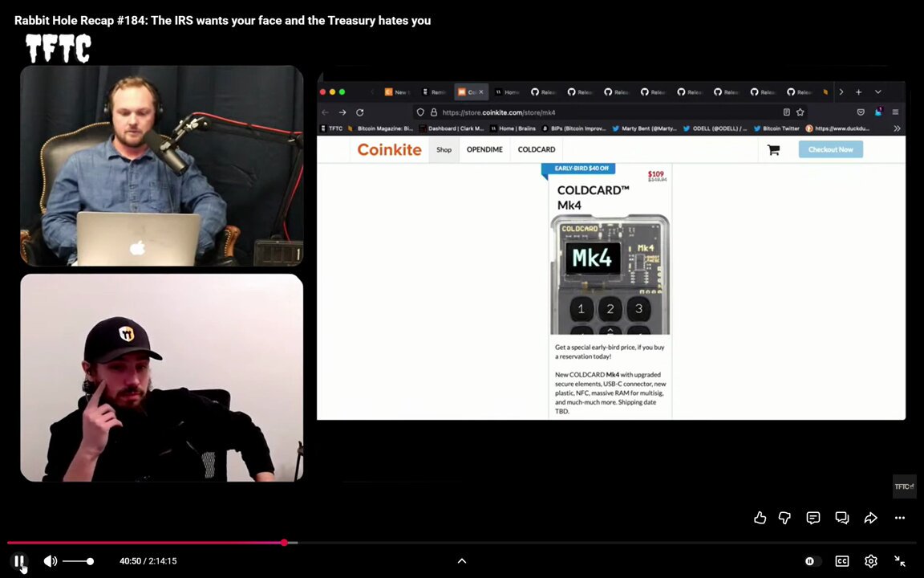Open the player settings gear
924x578 pixels.
tap(871, 561)
